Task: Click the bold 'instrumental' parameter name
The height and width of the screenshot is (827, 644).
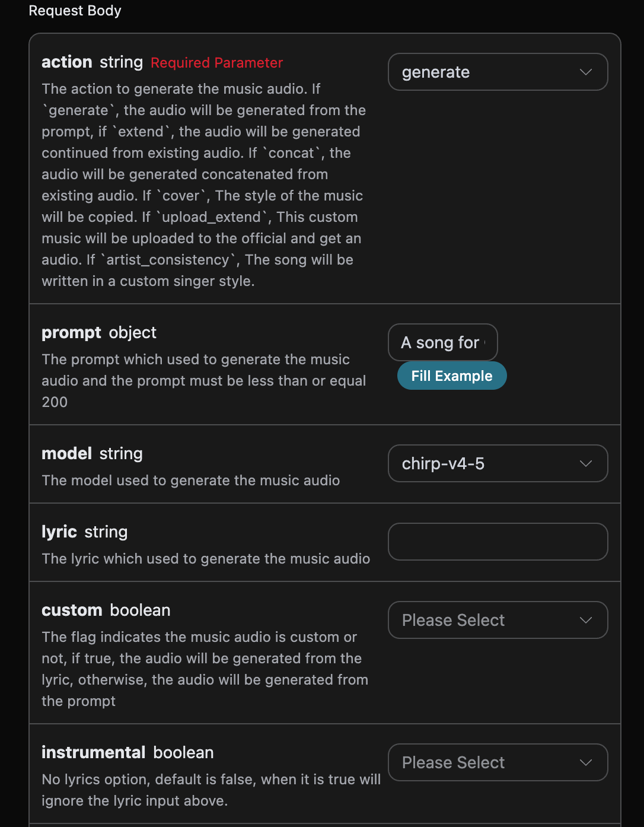Action: [93, 753]
